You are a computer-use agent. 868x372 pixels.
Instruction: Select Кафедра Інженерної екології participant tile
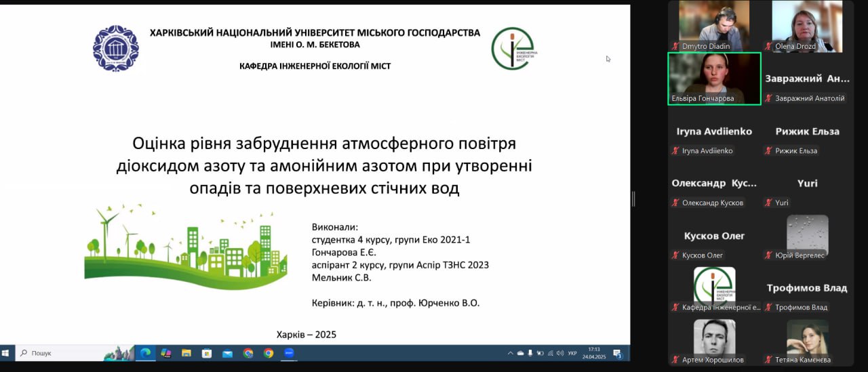pos(715,288)
